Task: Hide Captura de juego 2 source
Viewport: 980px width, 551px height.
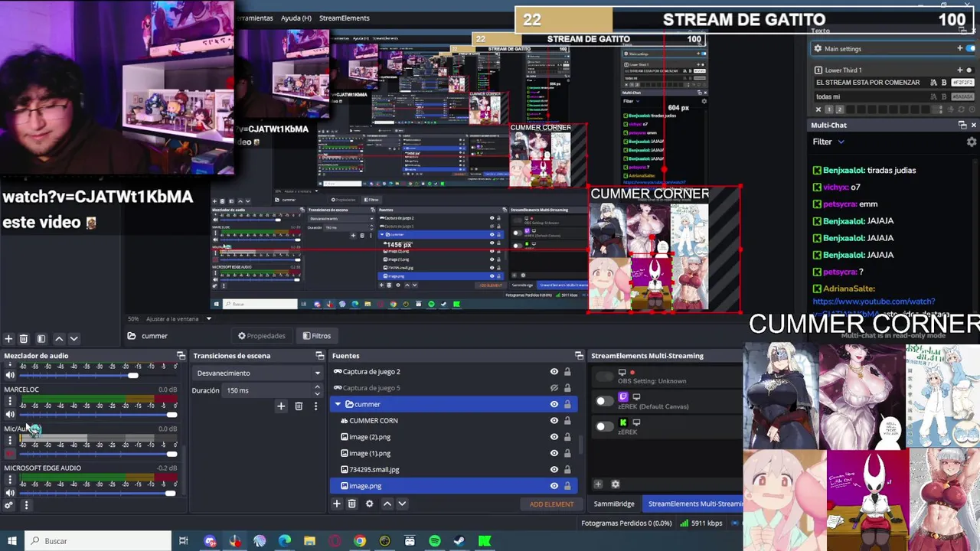Action: [554, 372]
